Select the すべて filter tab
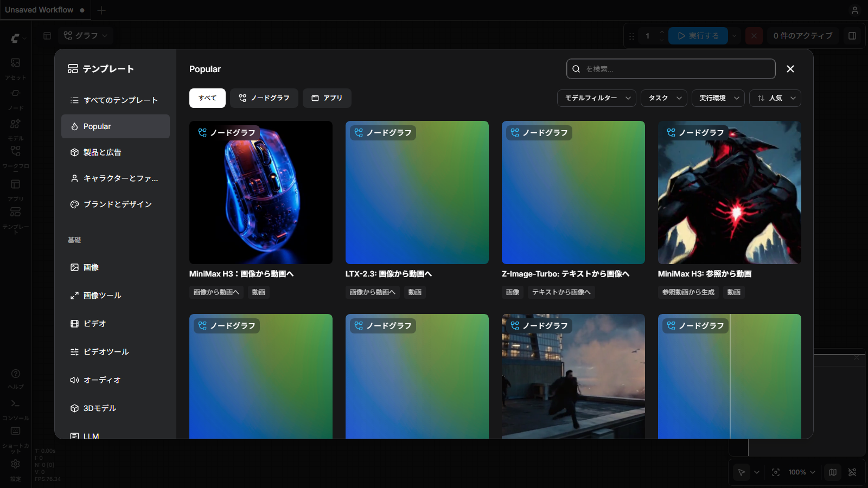The width and height of the screenshot is (868, 488). (x=207, y=98)
